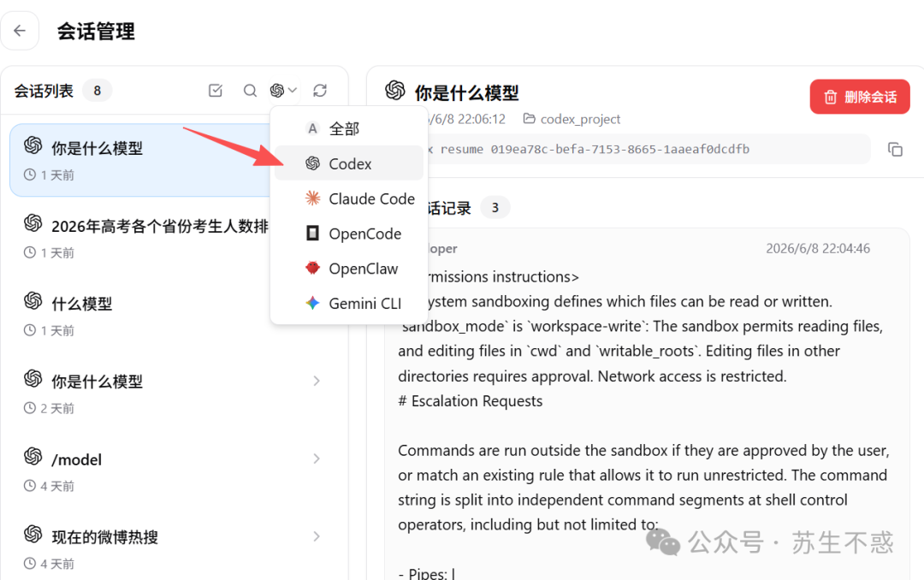The image size is (924, 580).
Task: Click the Codex icon on /model row
Action: (33, 456)
